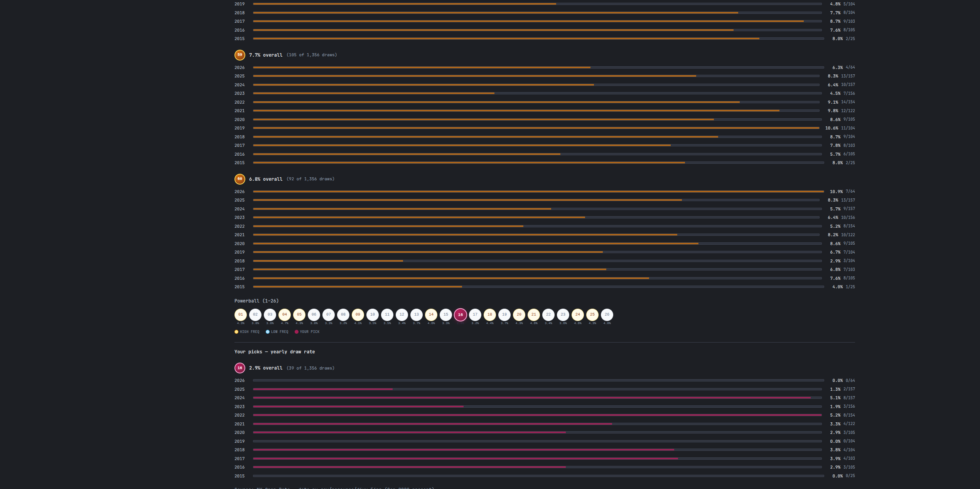This screenshot has height=489, width=980.
Task: Click the '9.8% 12/122' value
Action: click(x=841, y=111)
